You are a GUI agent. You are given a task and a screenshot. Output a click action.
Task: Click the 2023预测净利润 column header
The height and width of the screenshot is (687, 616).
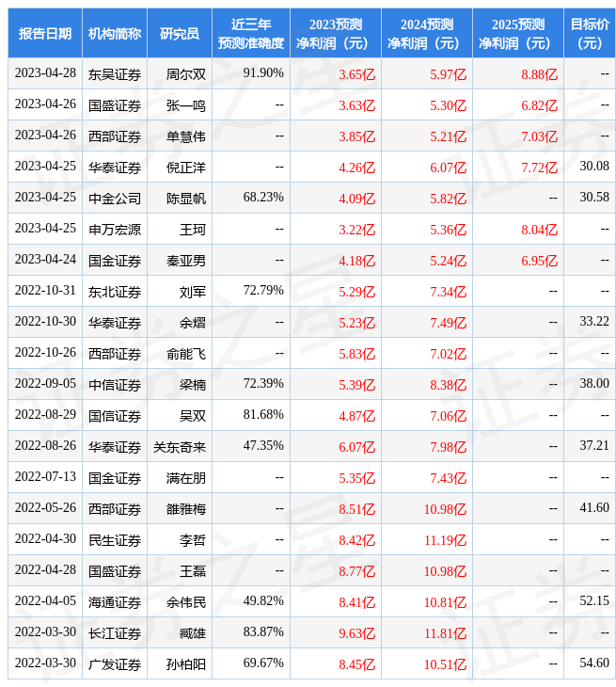[336, 33]
